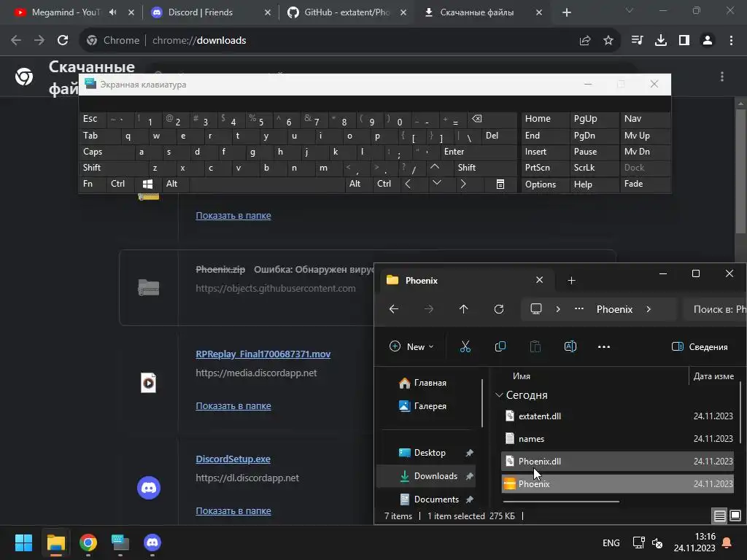Image resolution: width=747 pixels, height=560 pixels.
Task: Expand hidden path ellipsis in Explorer address bar
Action: (x=578, y=309)
